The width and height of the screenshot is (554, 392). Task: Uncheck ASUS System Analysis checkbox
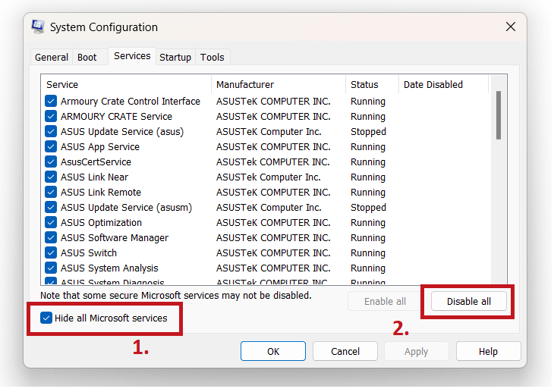(51, 268)
